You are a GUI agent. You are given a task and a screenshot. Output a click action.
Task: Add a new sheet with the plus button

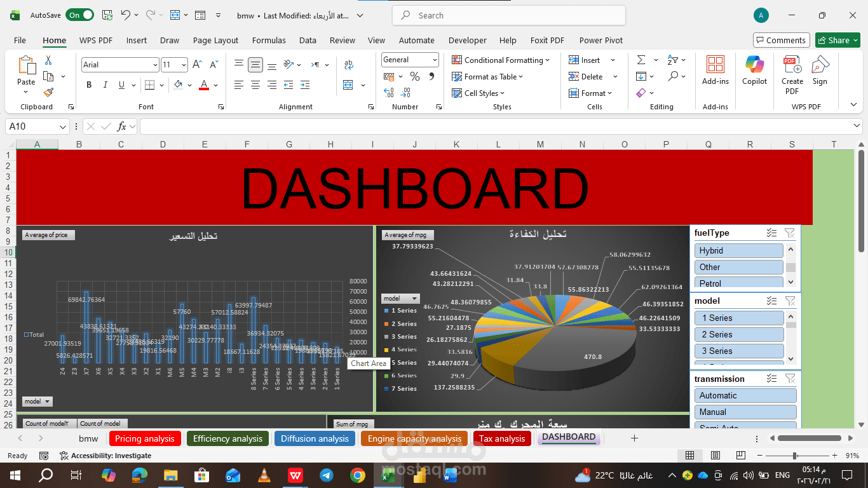[x=634, y=438]
